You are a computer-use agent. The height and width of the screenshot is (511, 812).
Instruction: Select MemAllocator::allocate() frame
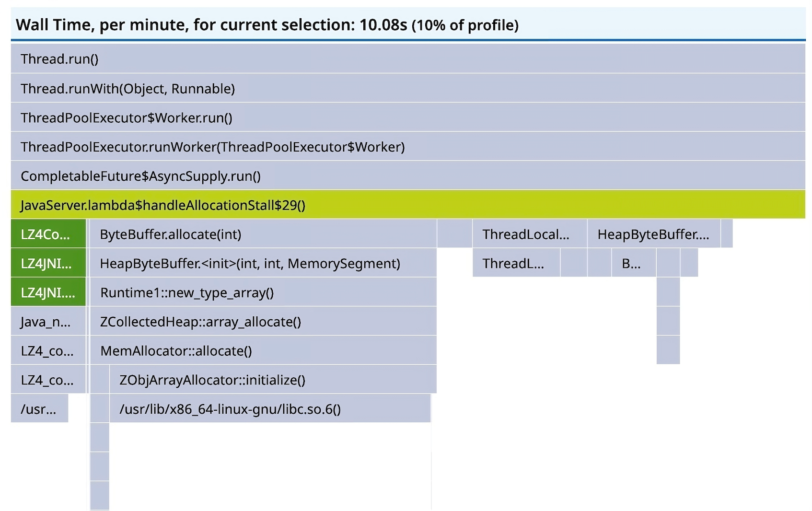(x=263, y=351)
